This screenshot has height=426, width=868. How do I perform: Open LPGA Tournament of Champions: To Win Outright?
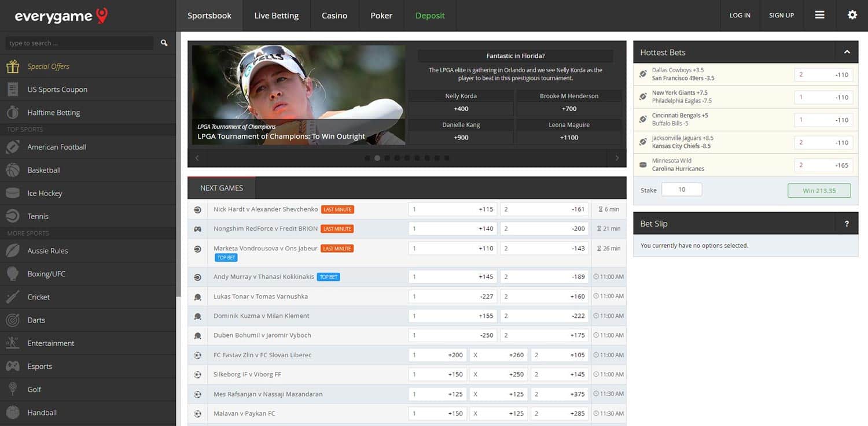point(281,136)
